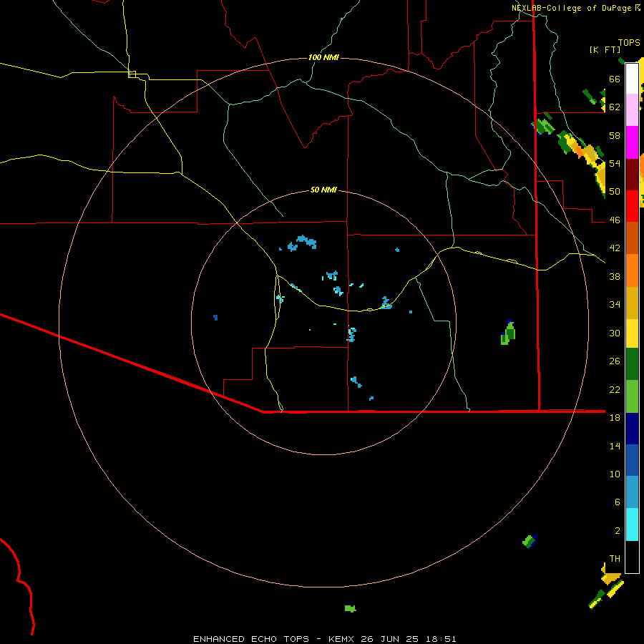Click the 54 legend value
This screenshot has height=644, width=644.
(615, 163)
